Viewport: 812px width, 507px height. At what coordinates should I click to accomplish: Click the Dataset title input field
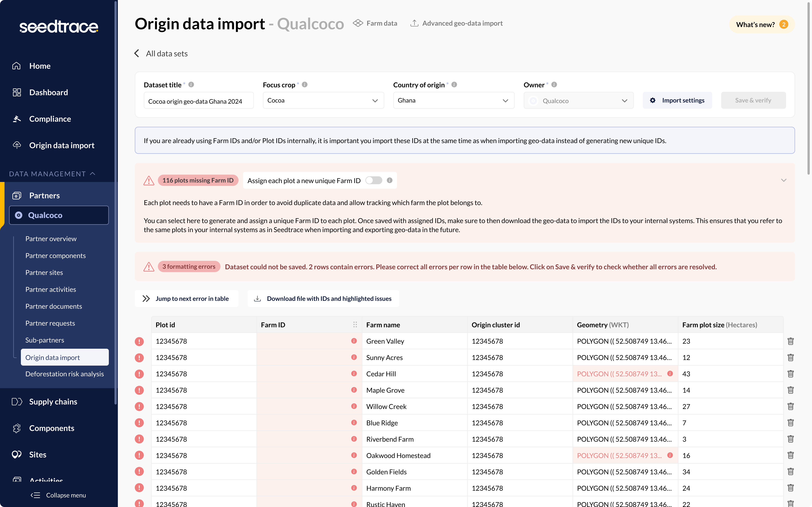tap(198, 101)
